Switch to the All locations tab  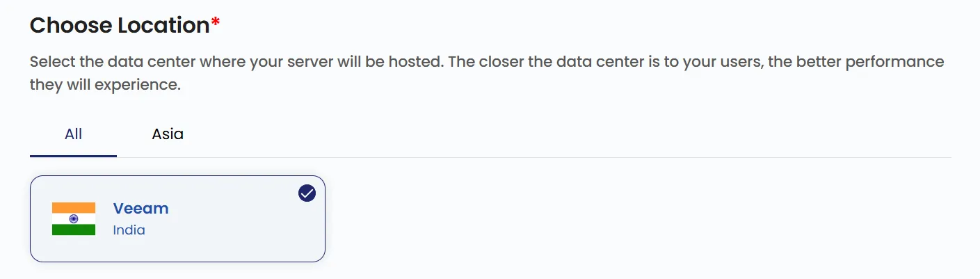pyautogui.click(x=73, y=134)
